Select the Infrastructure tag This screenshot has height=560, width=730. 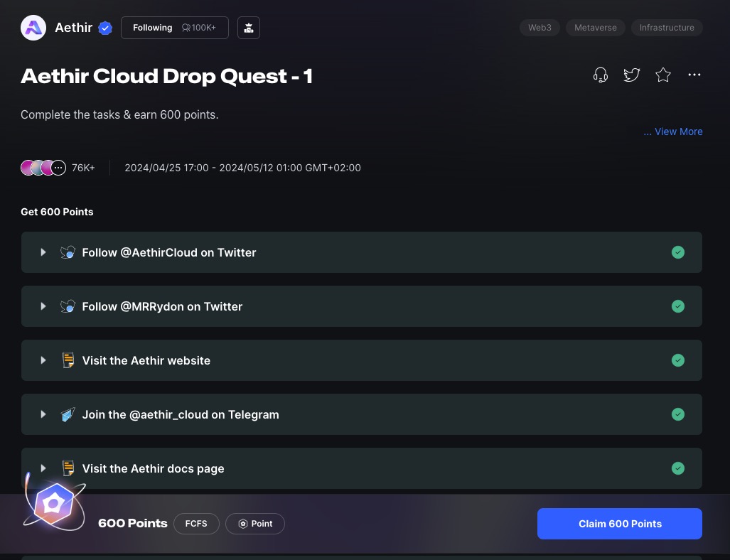coord(666,28)
